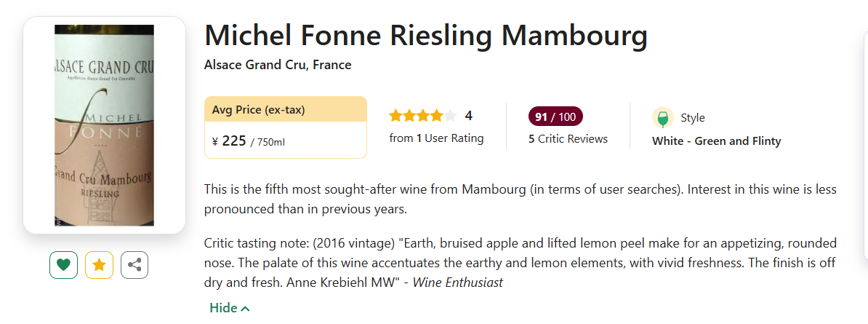The image size is (868, 324).
Task: Click the ¥ 225 price value
Action: tap(229, 141)
